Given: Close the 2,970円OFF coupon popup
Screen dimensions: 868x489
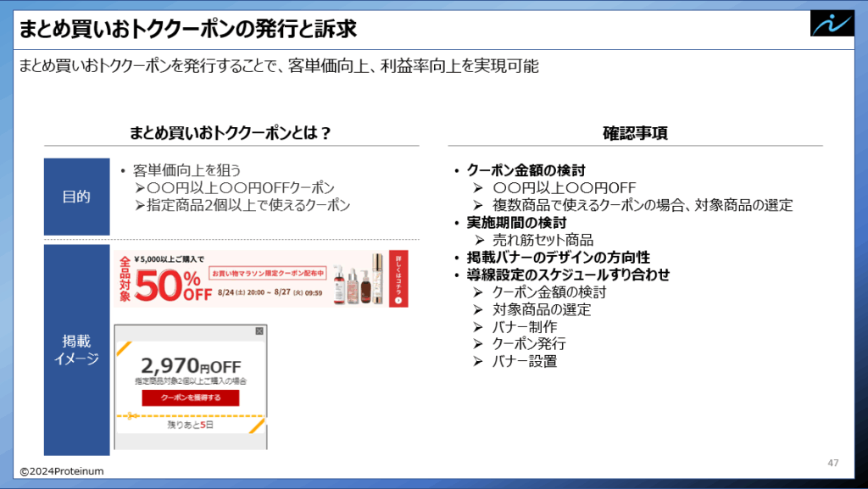Looking at the screenshot, I should 260,331.
